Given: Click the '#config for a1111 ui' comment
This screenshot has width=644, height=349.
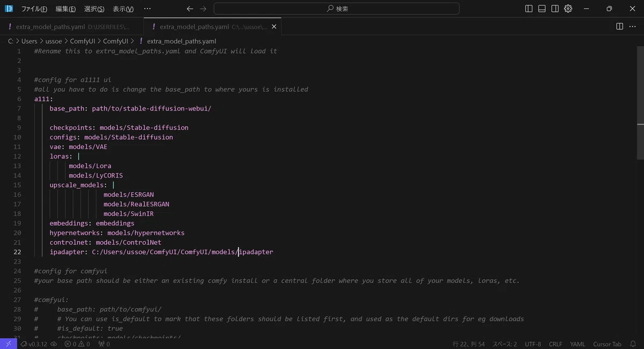Looking at the screenshot, I should tap(73, 80).
